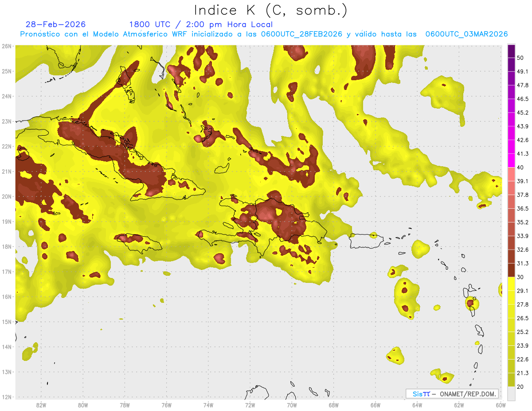Click the '27.8' color scale value

point(522,305)
